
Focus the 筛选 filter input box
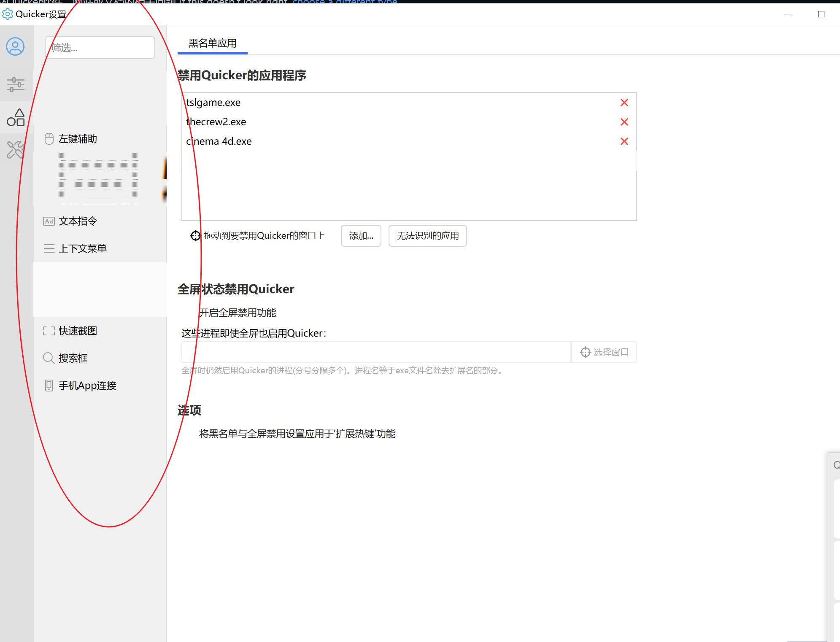(100, 48)
